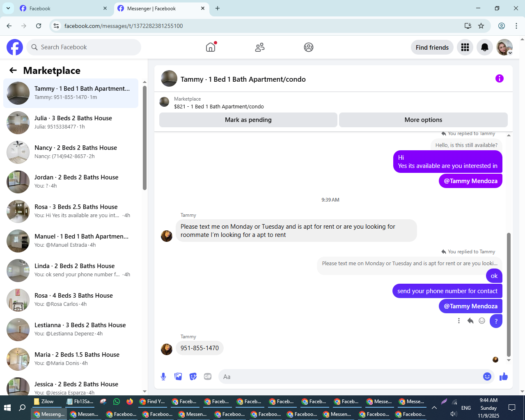Click the browser address bar URL
This screenshot has height=420, width=525.
(x=124, y=26)
